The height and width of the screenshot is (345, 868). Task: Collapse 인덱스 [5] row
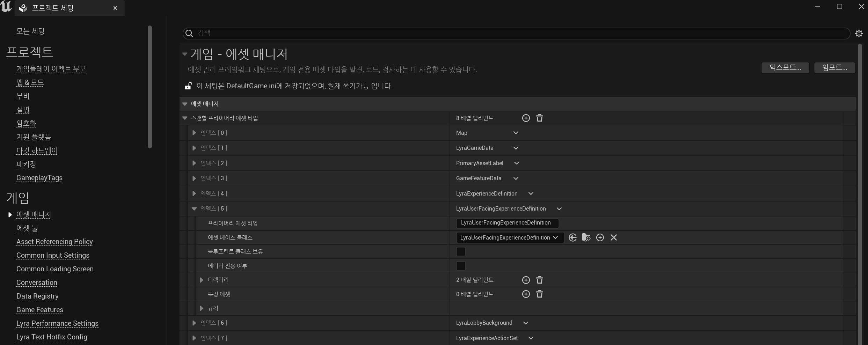pos(194,209)
